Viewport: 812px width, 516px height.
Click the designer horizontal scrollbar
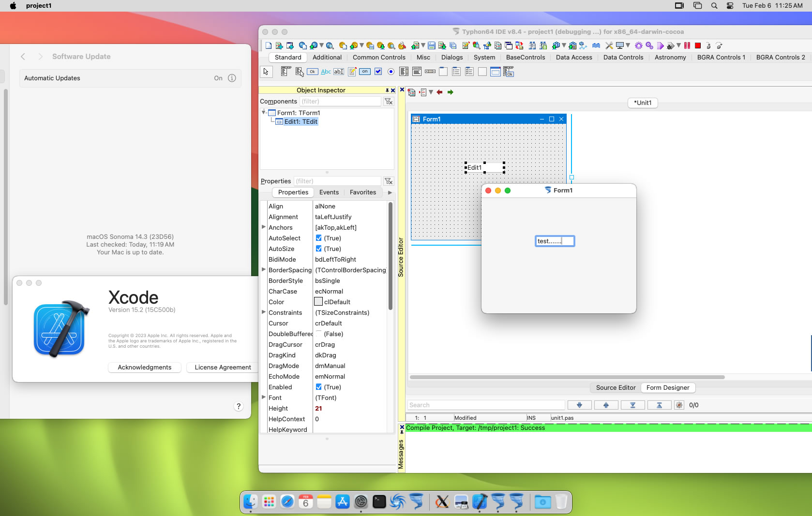pyautogui.click(x=567, y=377)
